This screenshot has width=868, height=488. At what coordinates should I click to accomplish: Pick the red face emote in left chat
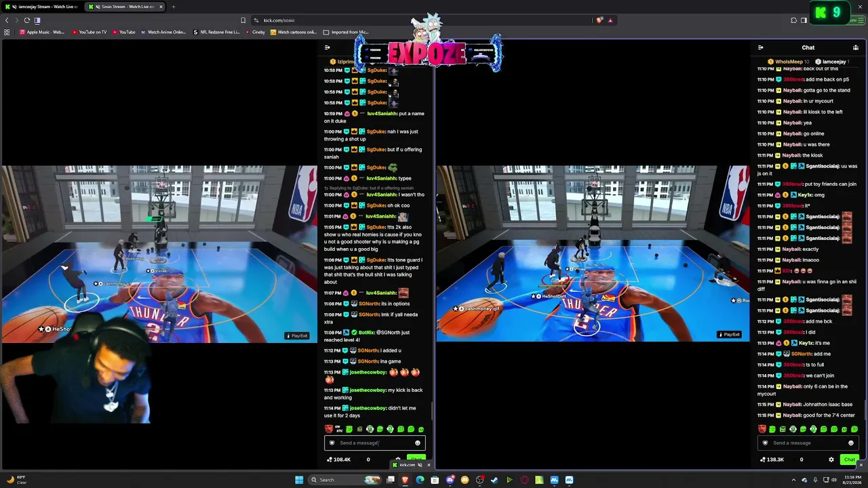point(329,429)
